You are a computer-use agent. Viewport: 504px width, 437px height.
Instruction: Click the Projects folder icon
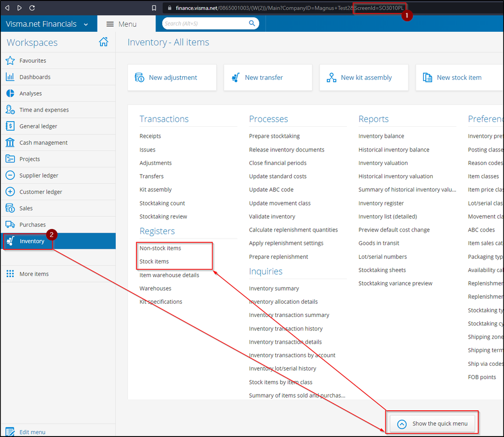point(10,158)
